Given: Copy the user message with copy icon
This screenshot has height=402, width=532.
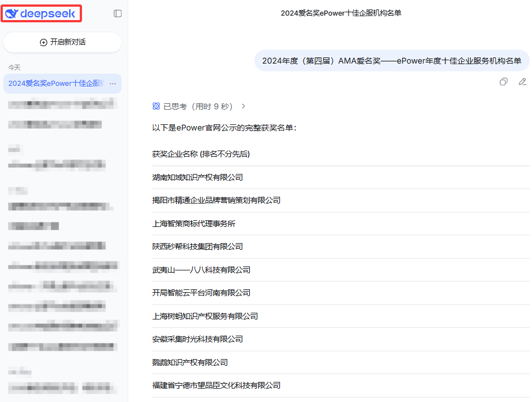Looking at the screenshot, I should (x=504, y=82).
